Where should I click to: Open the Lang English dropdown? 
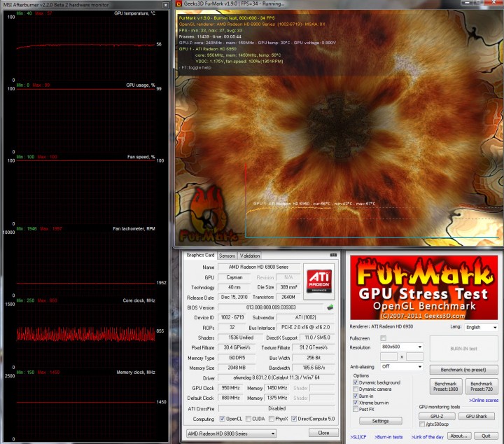pyautogui.click(x=481, y=327)
